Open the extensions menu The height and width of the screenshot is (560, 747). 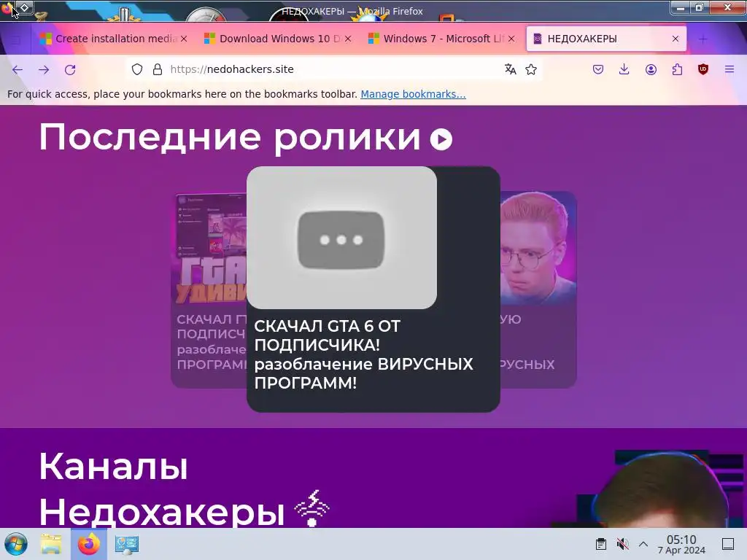point(677,69)
